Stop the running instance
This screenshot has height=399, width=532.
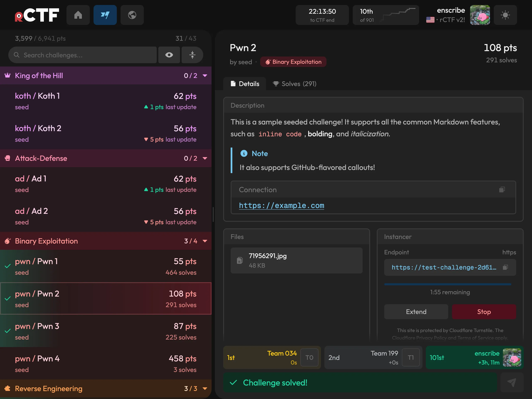point(484,312)
